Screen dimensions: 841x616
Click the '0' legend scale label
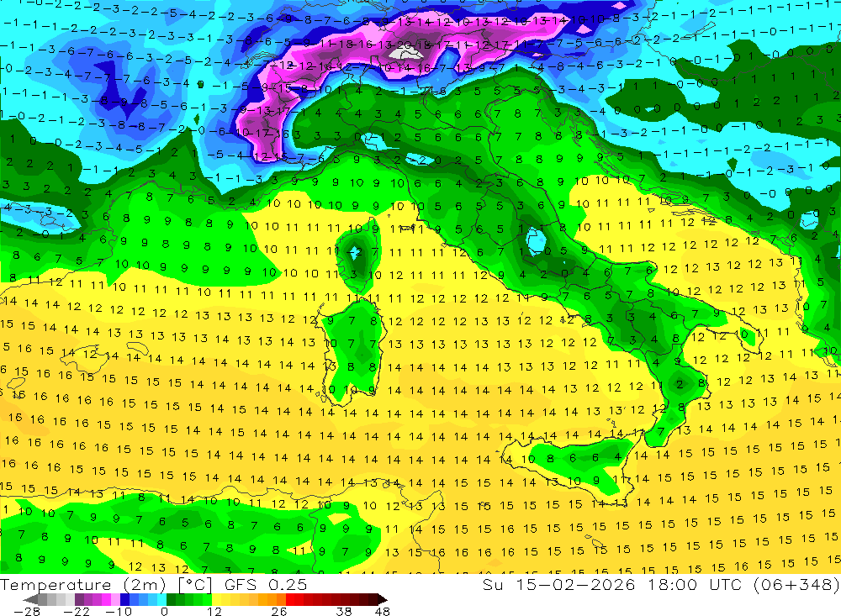click(164, 611)
